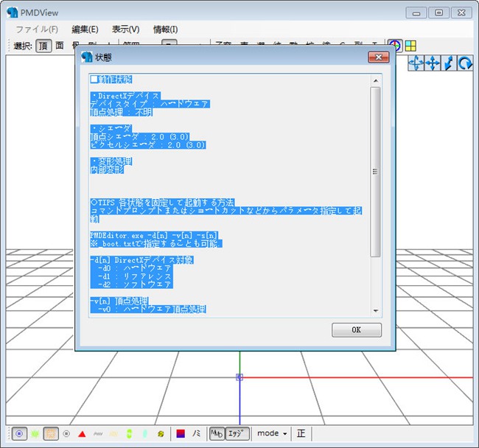Click the 'ピクセルシェーダ : 2.0 (3.0)' line
The width and height of the screenshot is (479, 448).
click(x=148, y=144)
